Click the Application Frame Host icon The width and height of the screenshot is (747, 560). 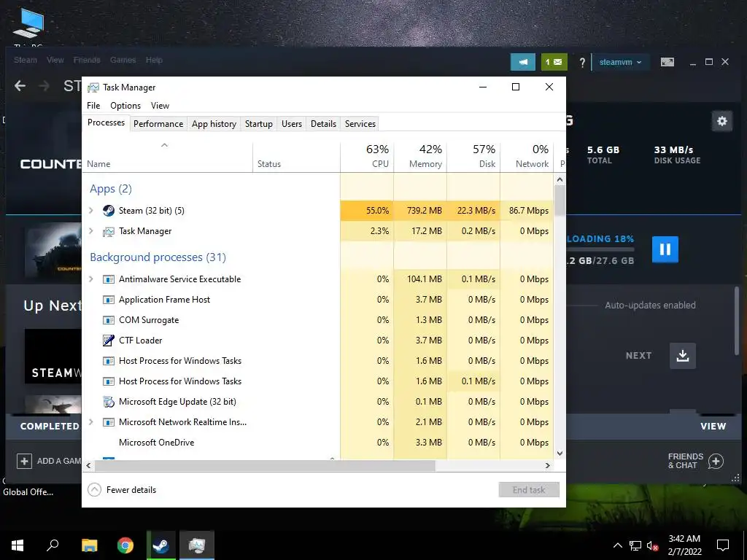click(109, 300)
